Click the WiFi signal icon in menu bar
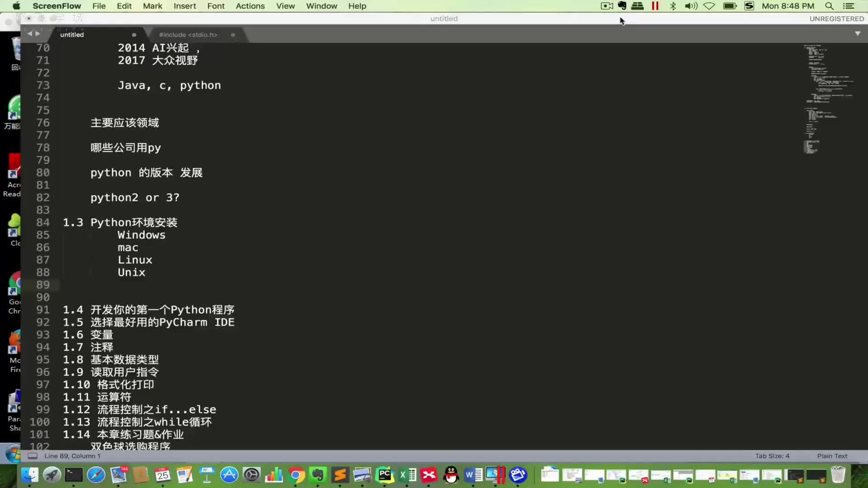The width and height of the screenshot is (868, 488). 709,7
